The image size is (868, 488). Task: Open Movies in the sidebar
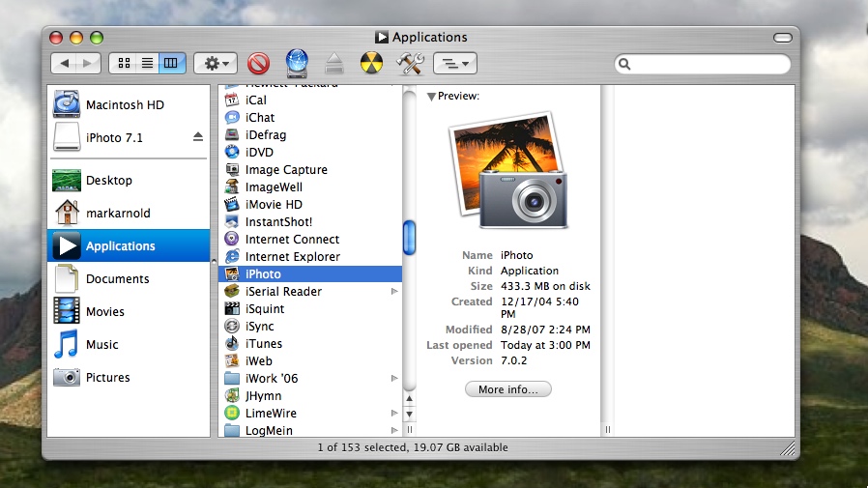129,311
